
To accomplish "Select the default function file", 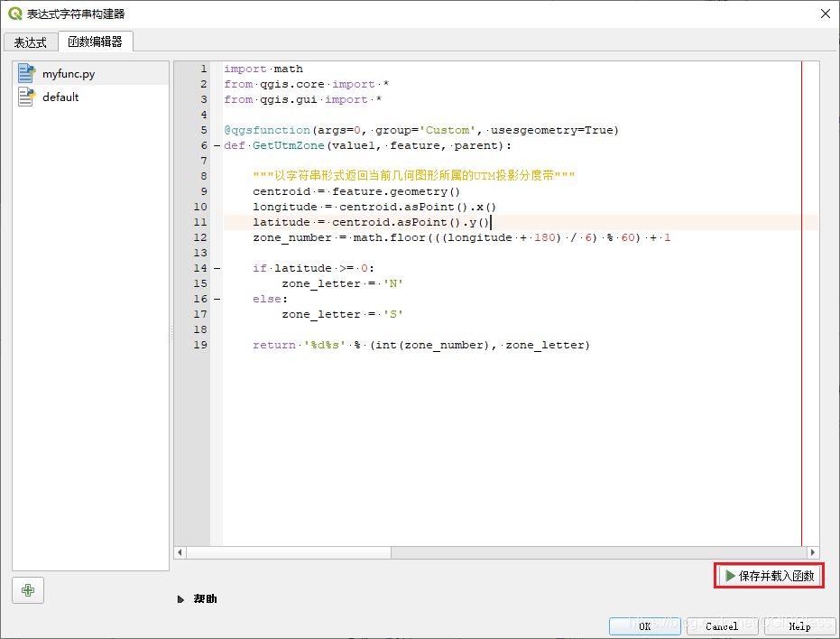I will tap(90, 97).
